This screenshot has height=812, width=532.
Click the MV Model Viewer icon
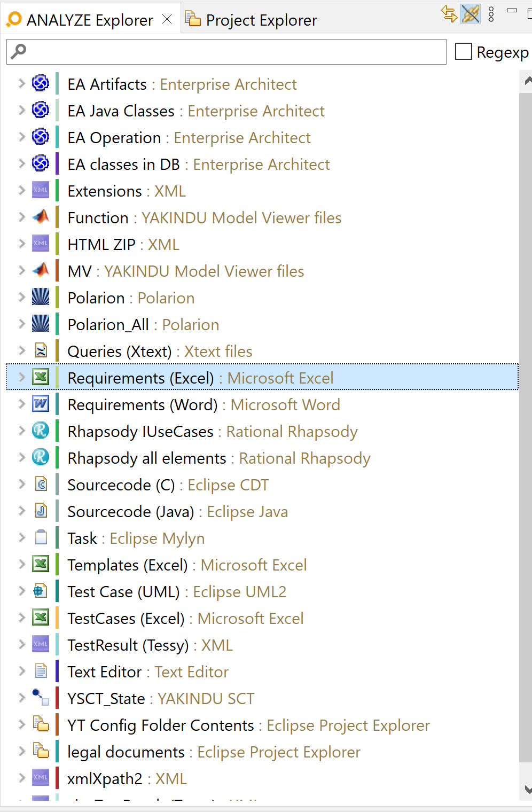click(41, 270)
